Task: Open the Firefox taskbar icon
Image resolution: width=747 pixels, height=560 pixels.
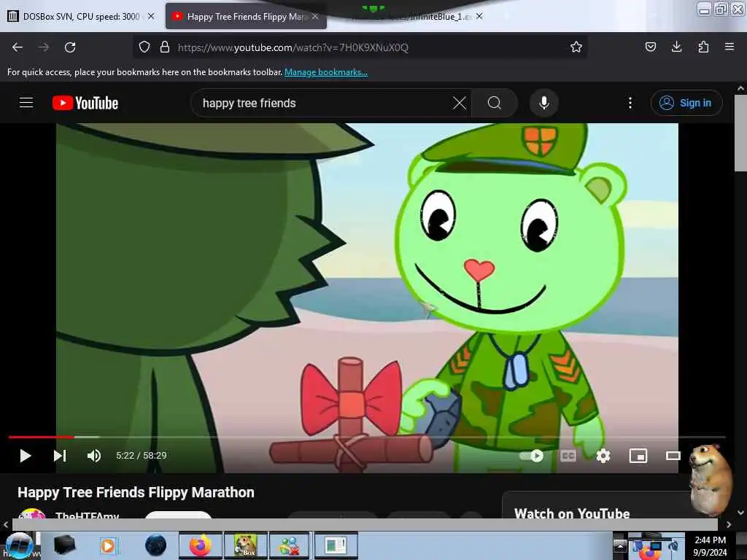Action: [201, 545]
